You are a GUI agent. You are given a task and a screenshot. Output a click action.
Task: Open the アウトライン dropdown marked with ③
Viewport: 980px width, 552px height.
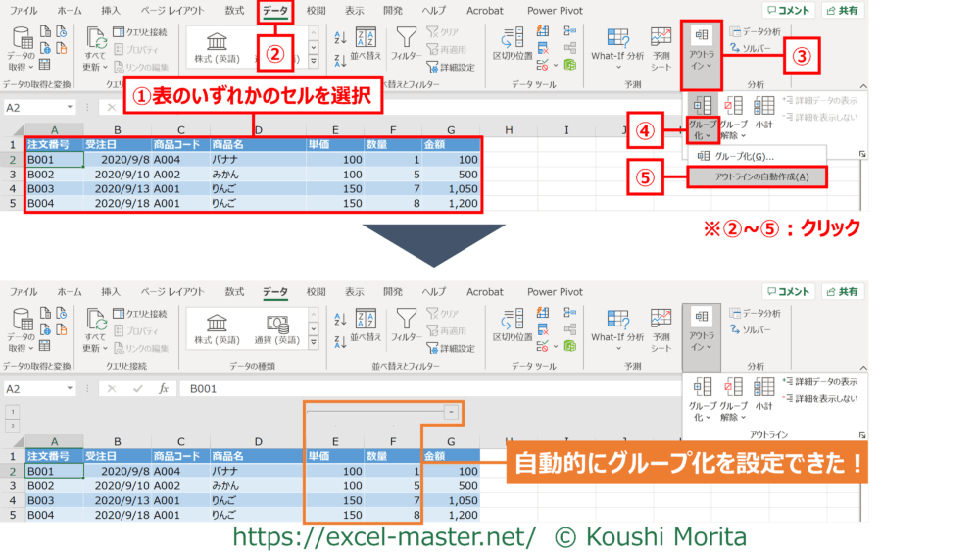702,56
